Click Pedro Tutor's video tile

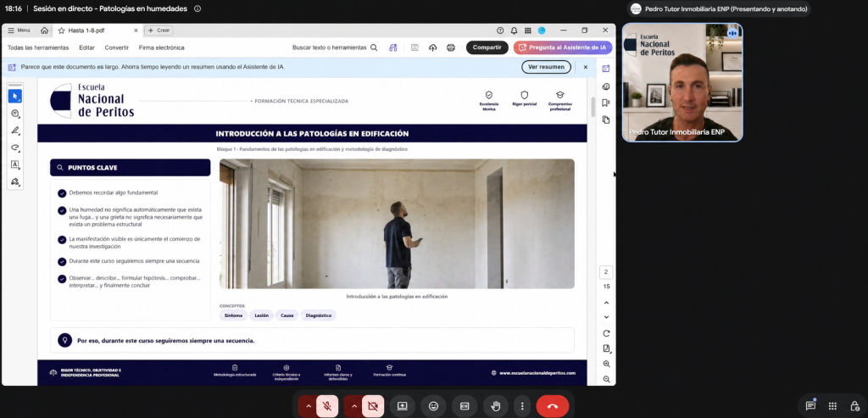(x=682, y=82)
